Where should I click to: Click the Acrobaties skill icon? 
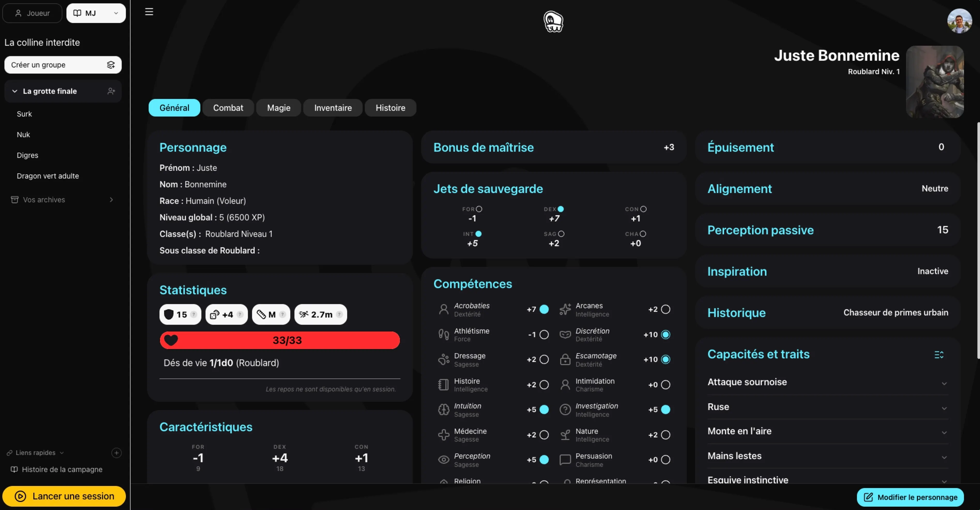[444, 310]
